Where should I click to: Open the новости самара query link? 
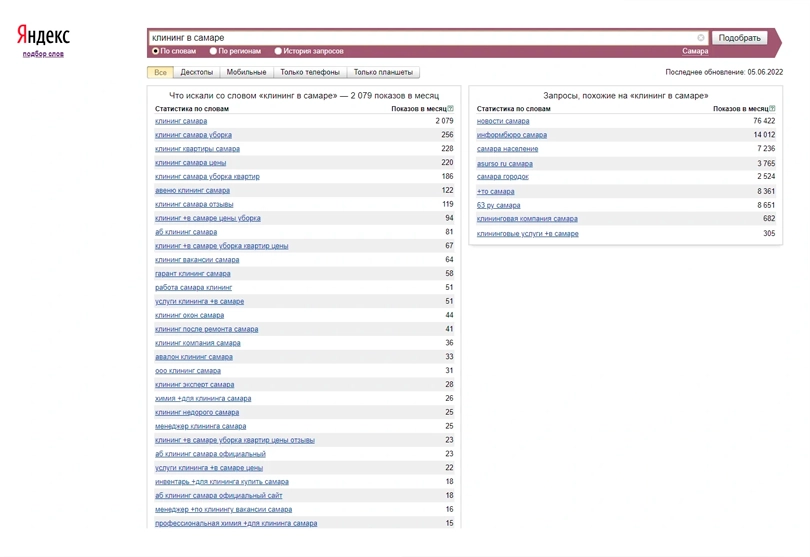tap(503, 121)
